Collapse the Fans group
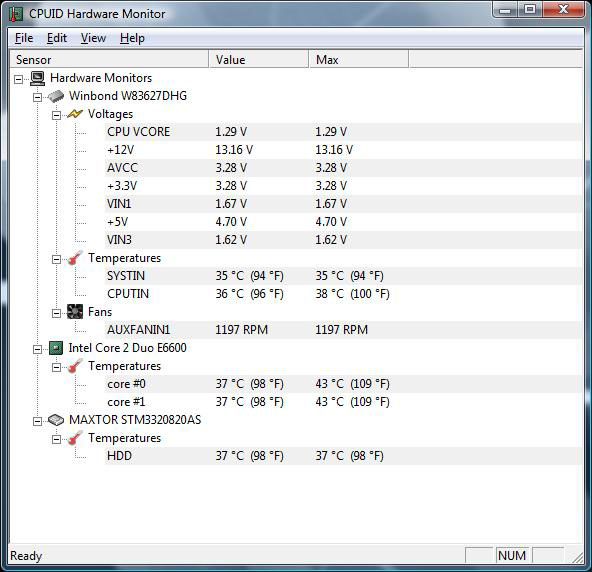Image resolution: width=592 pixels, height=572 pixels. click(x=56, y=313)
